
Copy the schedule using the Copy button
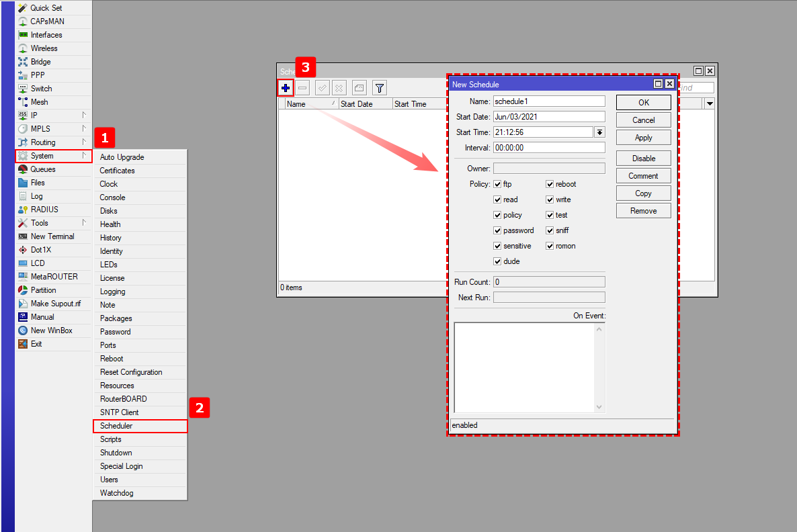(642, 193)
